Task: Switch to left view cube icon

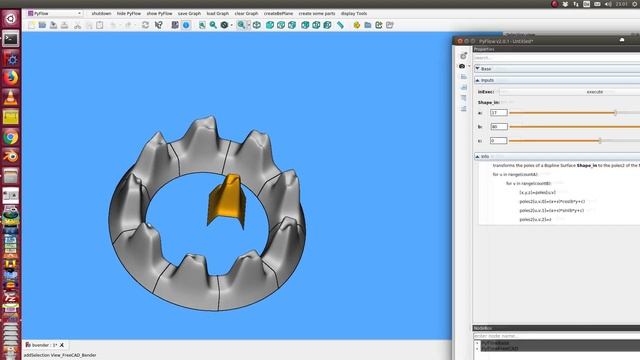Action: pyautogui.click(x=327, y=25)
